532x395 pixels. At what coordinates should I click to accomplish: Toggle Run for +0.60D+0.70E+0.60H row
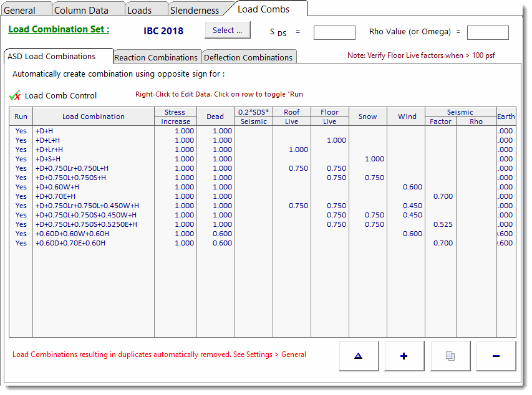click(21, 243)
